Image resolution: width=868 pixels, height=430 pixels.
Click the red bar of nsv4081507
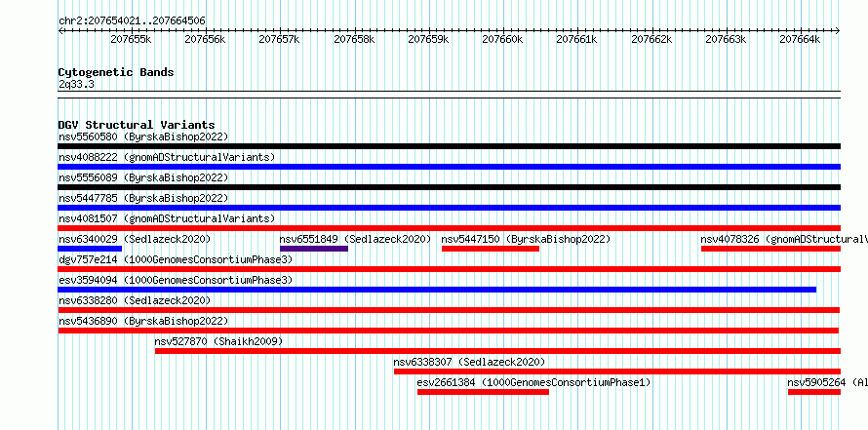tap(449, 228)
